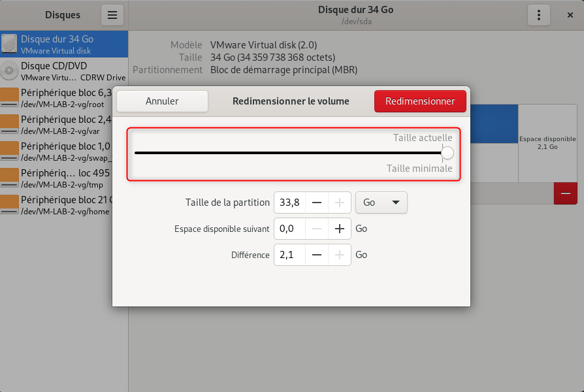
Task: Select the swap volume in the sidebar
Action: pyautogui.click(x=59, y=151)
